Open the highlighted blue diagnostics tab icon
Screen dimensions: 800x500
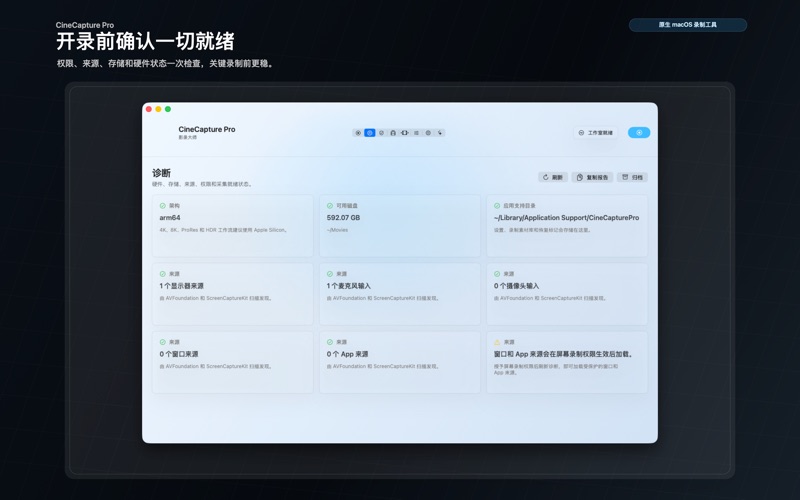point(370,133)
